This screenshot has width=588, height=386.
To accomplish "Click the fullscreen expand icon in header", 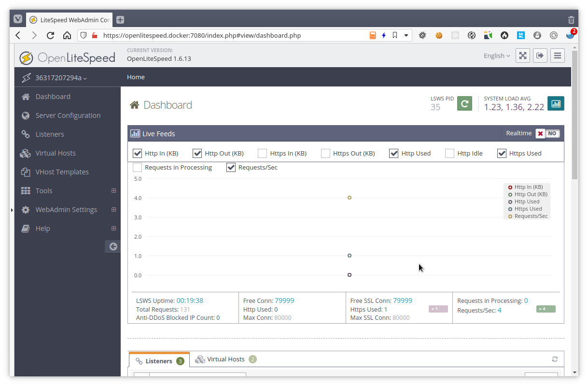I will (x=523, y=56).
